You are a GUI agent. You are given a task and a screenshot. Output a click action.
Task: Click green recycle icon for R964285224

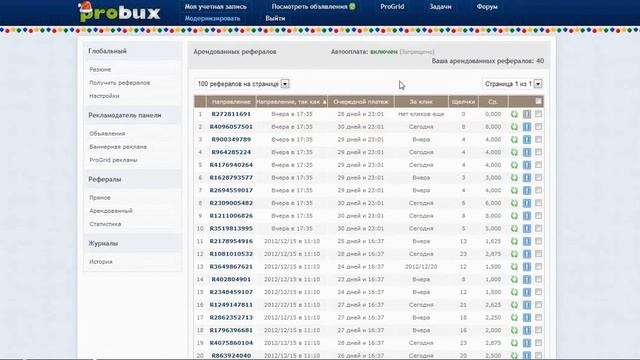click(514, 152)
